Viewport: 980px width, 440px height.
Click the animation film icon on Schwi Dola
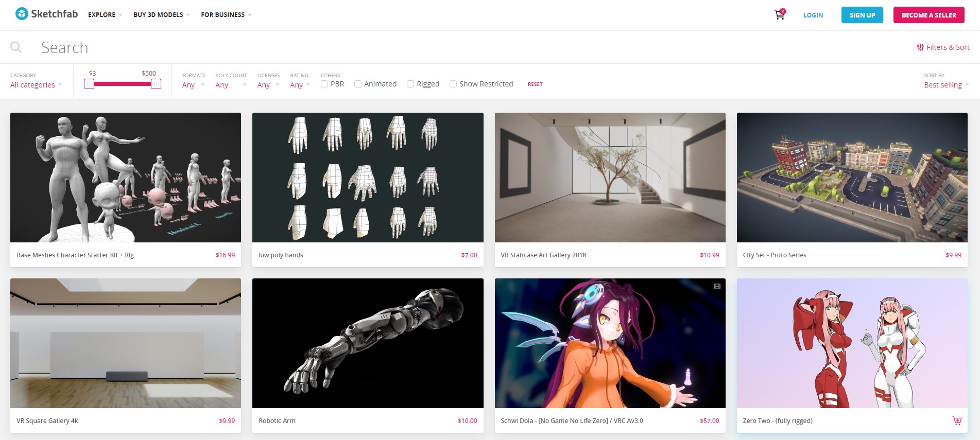(717, 286)
